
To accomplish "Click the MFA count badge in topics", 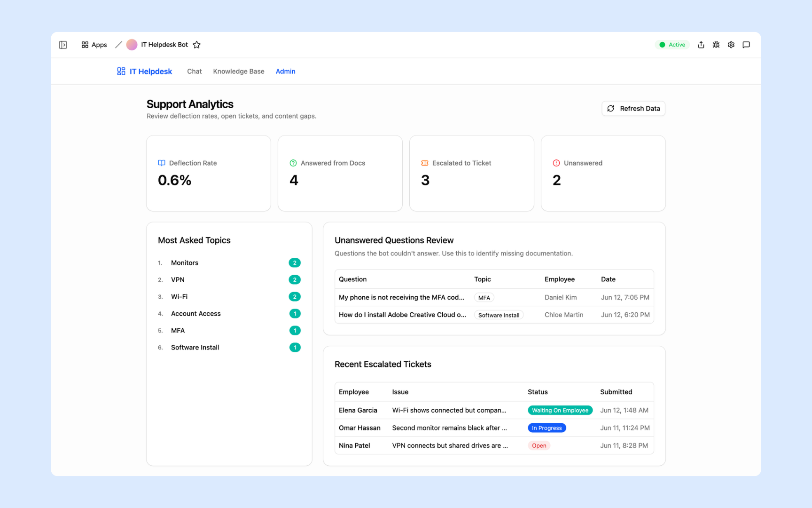I will pyautogui.click(x=295, y=330).
